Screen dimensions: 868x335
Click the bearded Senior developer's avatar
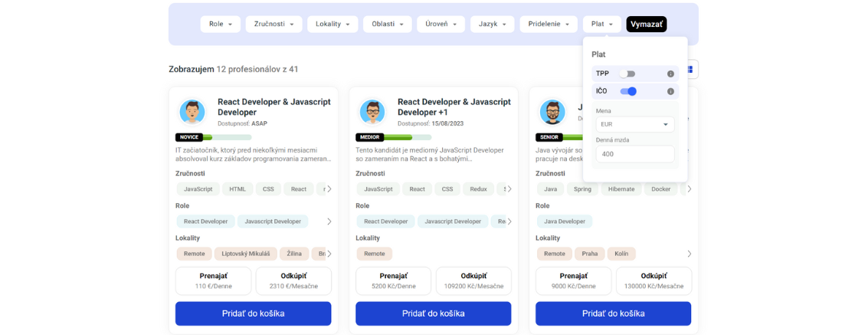click(x=552, y=112)
